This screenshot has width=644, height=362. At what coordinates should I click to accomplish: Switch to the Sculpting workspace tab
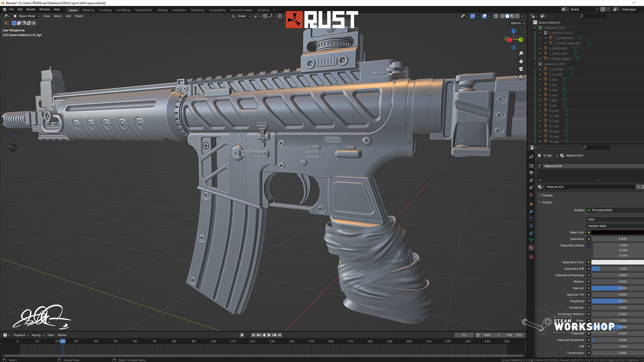(105, 10)
